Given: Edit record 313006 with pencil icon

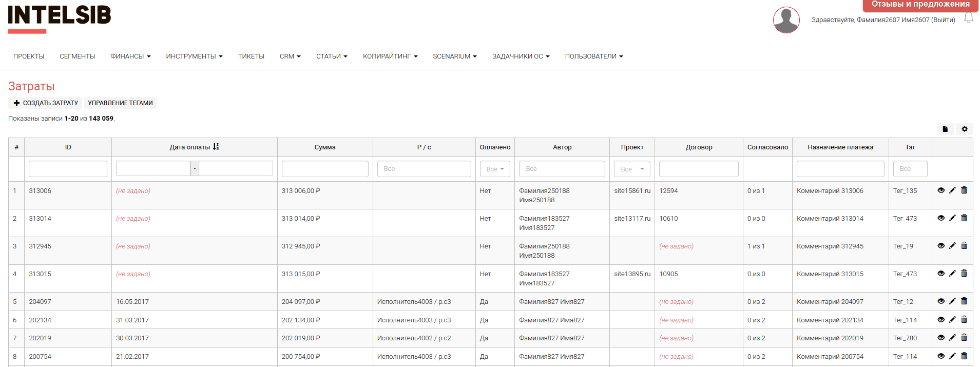Looking at the screenshot, I should tap(952, 190).
